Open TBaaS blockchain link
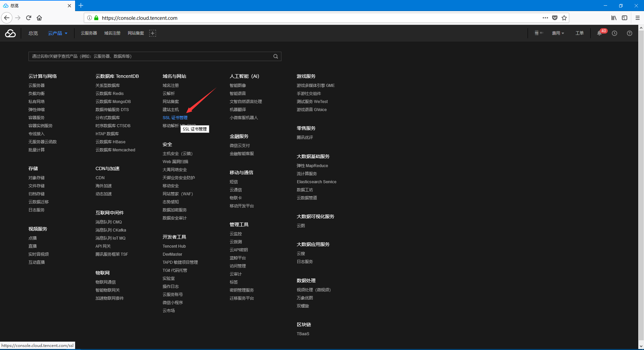This screenshot has width=644, height=350. [303, 334]
